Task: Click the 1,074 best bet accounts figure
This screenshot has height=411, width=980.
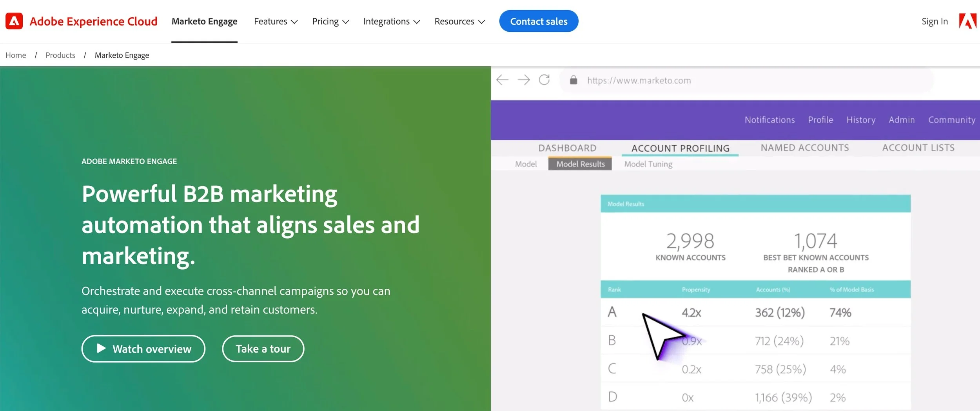Action: tap(816, 241)
